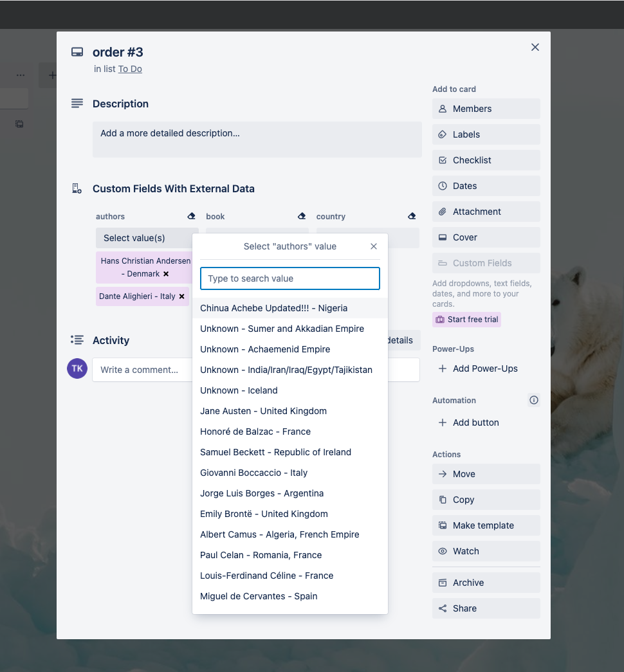The image size is (624, 672).
Task: Open the To Do list link
Action: tap(130, 69)
